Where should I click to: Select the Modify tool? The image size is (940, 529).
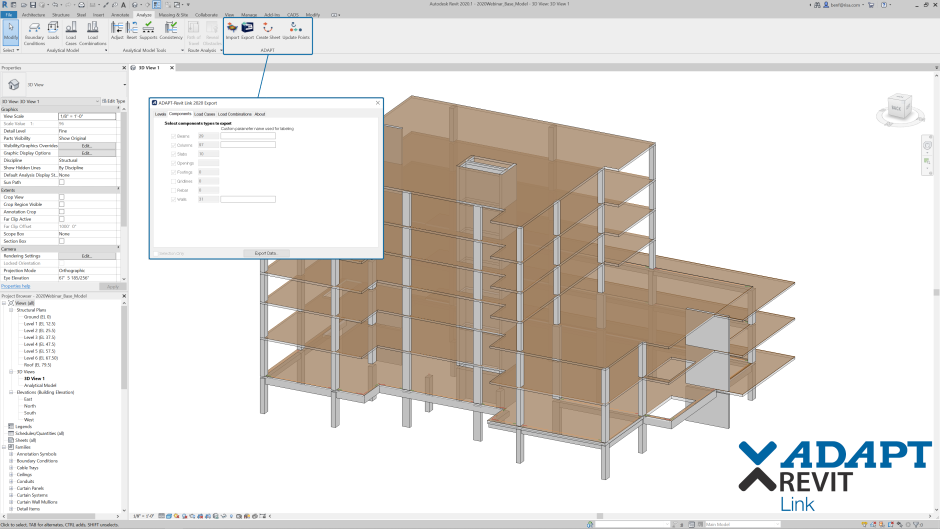(10, 31)
